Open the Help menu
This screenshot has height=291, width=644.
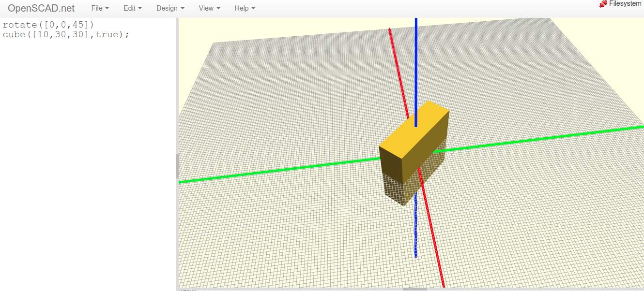(245, 8)
